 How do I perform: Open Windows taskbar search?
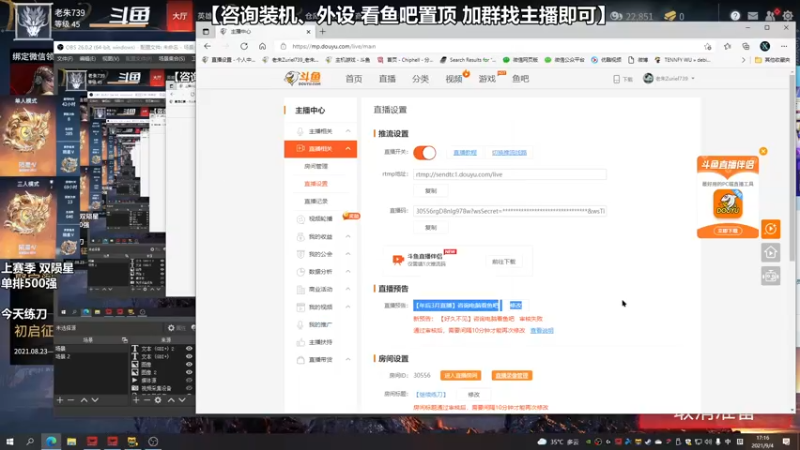tap(30, 441)
